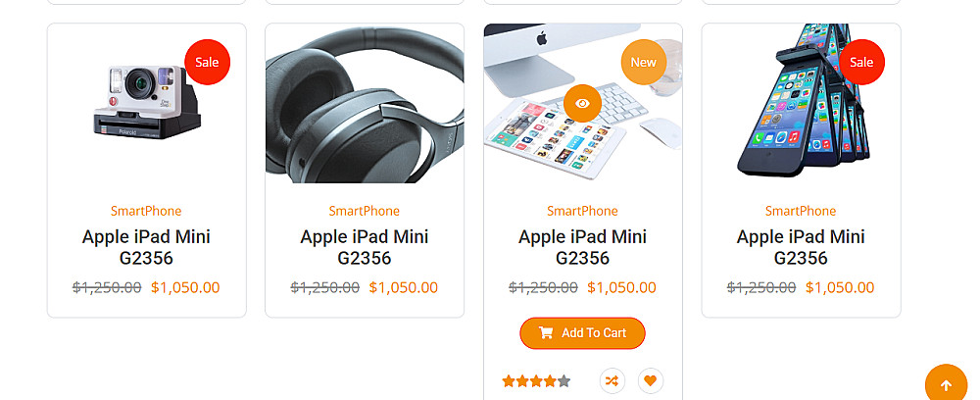
Task: Click the Sale badge on camera product
Action: (207, 62)
